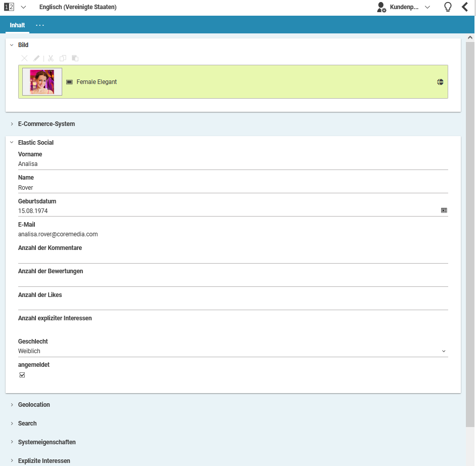This screenshot has width=476, height=466.
Task: Cut the image link using the scissors icon
Action: pyautogui.click(x=51, y=58)
